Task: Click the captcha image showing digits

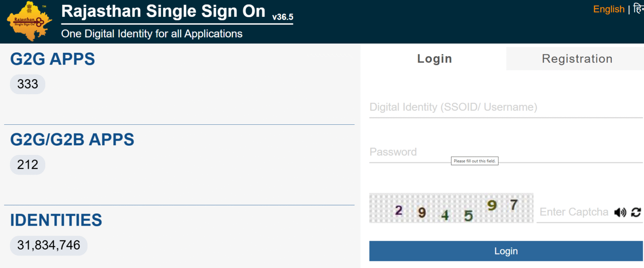Action: coord(451,208)
